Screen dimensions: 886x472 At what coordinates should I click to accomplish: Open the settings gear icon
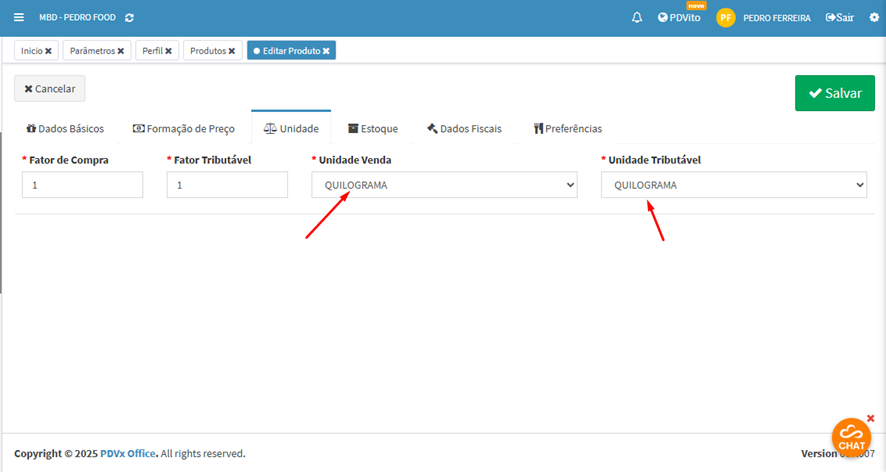(x=874, y=18)
